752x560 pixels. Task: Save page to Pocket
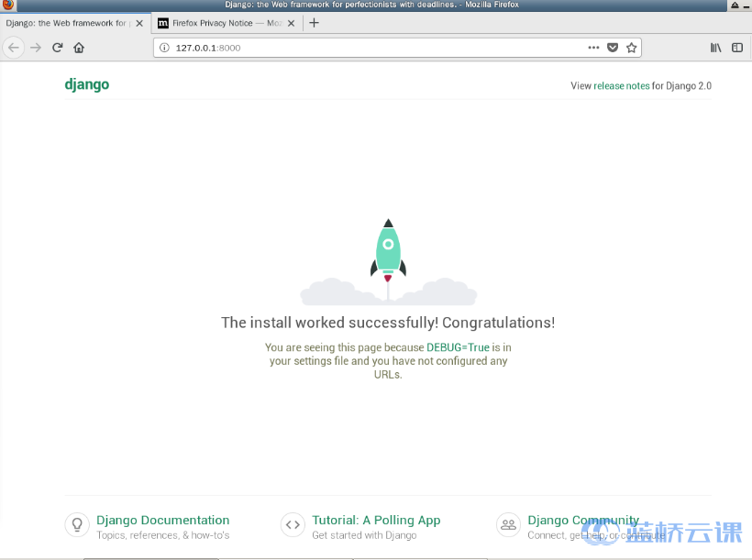pyautogui.click(x=613, y=48)
